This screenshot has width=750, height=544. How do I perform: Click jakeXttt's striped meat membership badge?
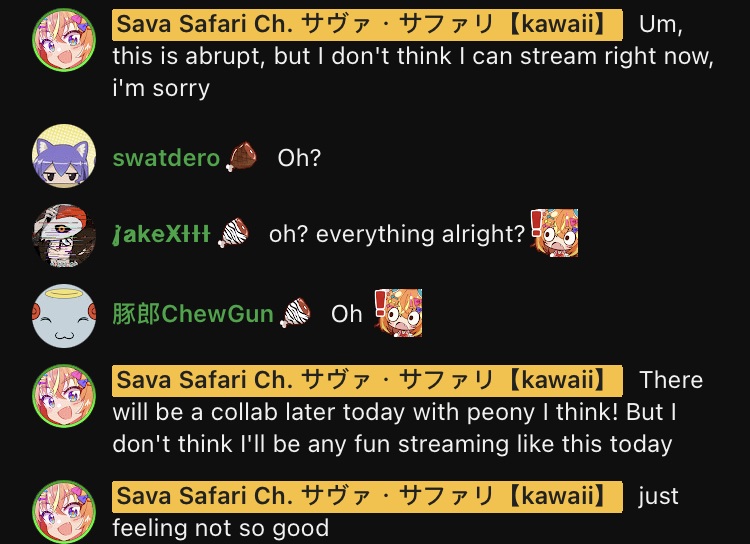233,233
